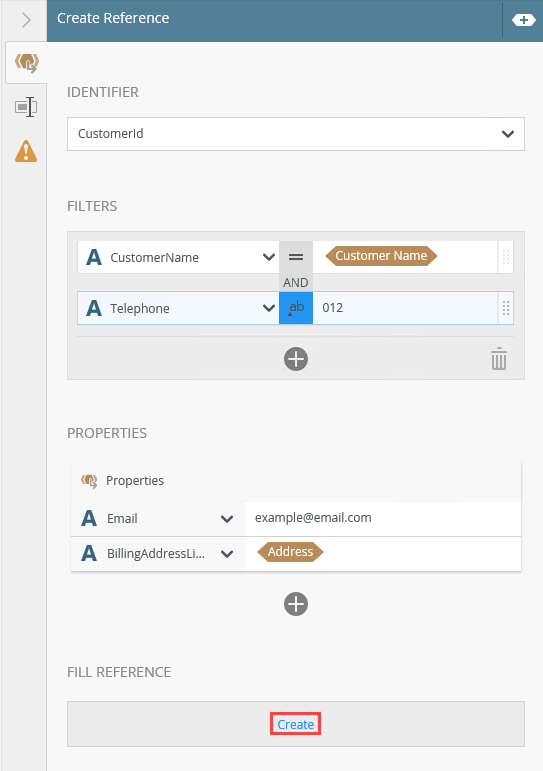
Task: Toggle the AND condition between filters
Action: click(x=296, y=283)
